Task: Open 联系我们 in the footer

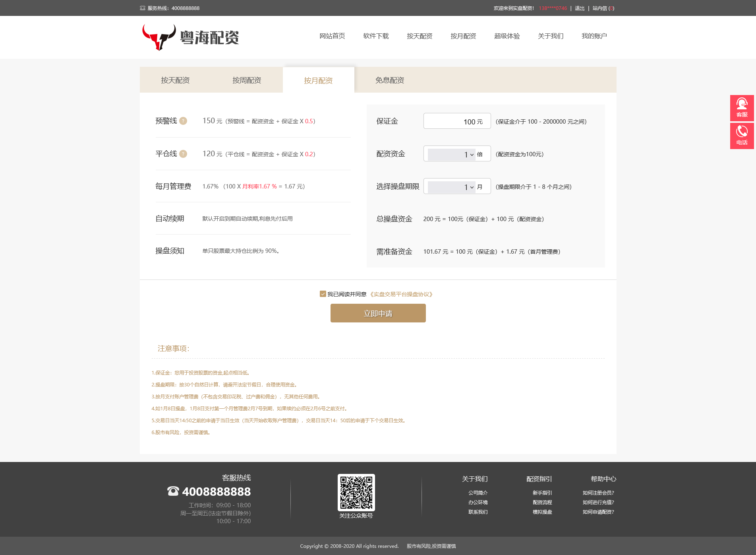Action: pos(478,512)
